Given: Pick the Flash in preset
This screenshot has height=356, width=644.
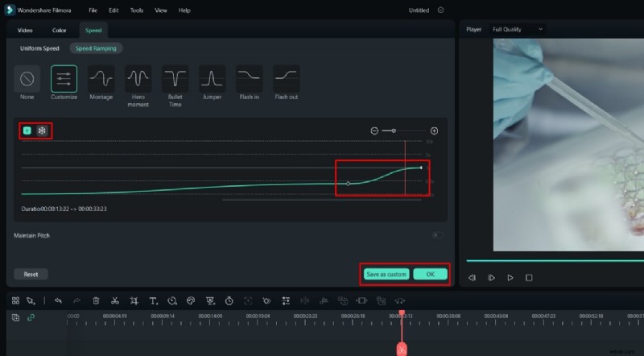Looking at the screenshot, I should pyautogui.click(x=249, y=79).
